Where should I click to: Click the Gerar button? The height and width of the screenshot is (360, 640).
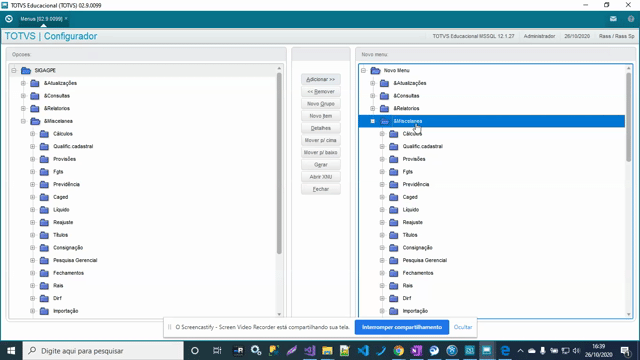(x=321, y=165)
